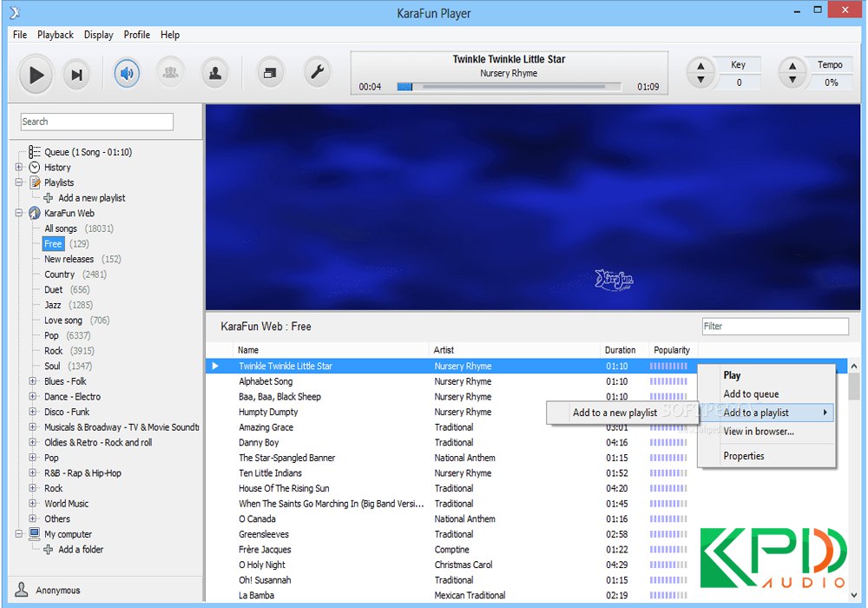
Task: Choose Add to queue from context menu
Action: click(x=751, y=394)
